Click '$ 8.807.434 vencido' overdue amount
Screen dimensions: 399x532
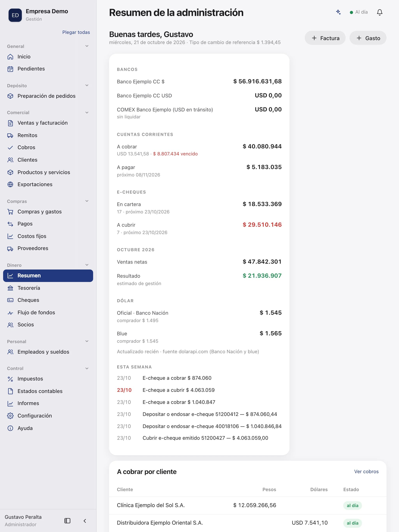(x=175, y=154)
